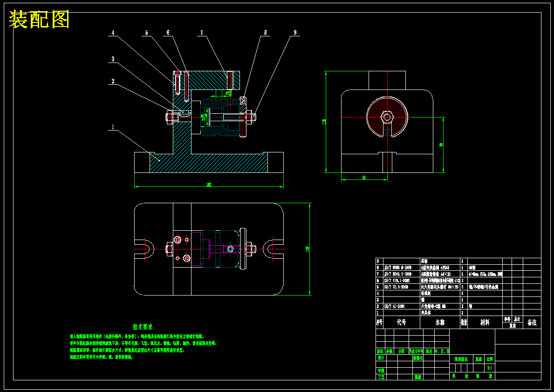
Task: Select balloon number 5 leader label
Action: 147,33
